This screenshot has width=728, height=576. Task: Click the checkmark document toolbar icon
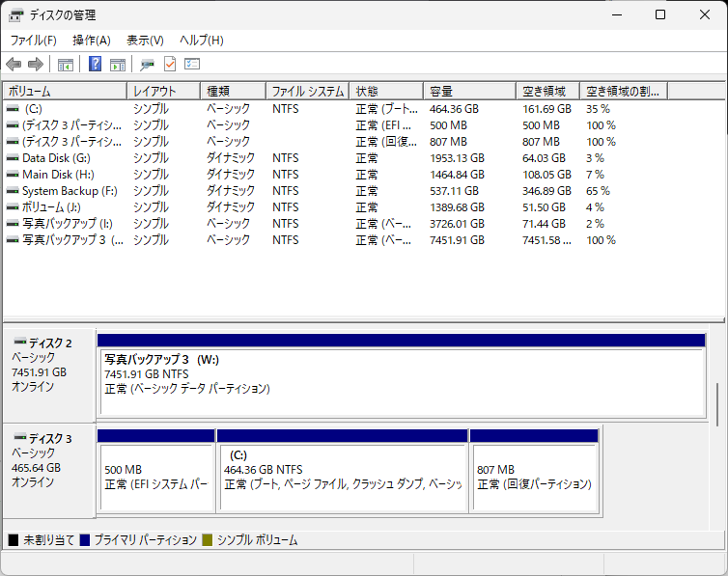[x=170, y=65]
